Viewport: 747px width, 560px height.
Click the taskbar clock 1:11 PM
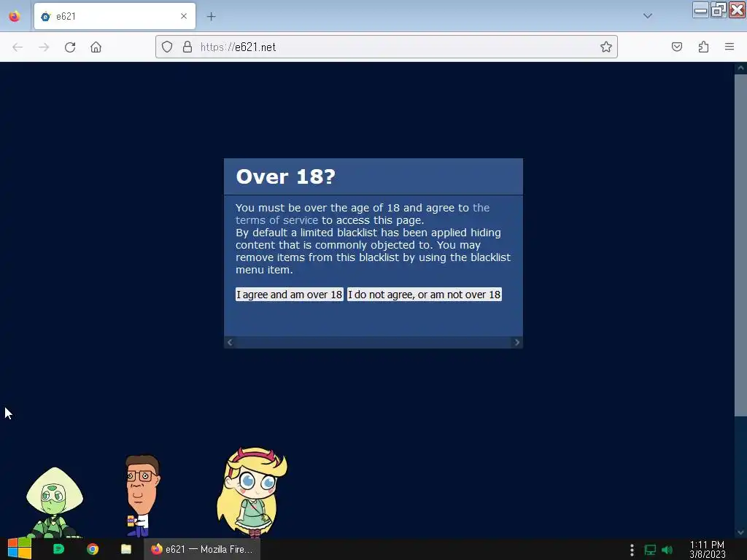pos(707,550)
